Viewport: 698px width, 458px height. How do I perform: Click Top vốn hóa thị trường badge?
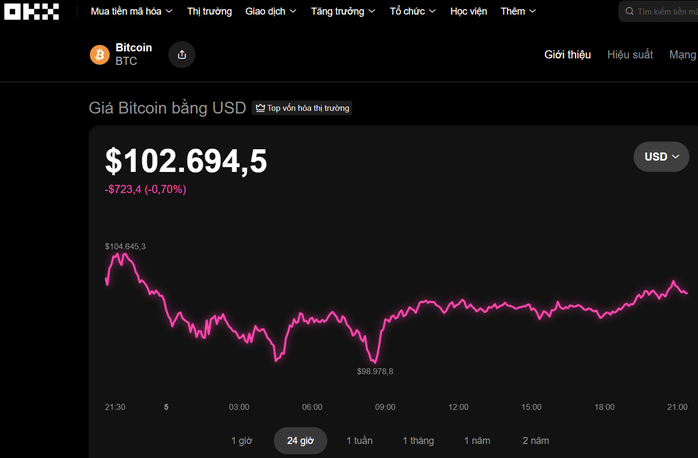(302, 108)
